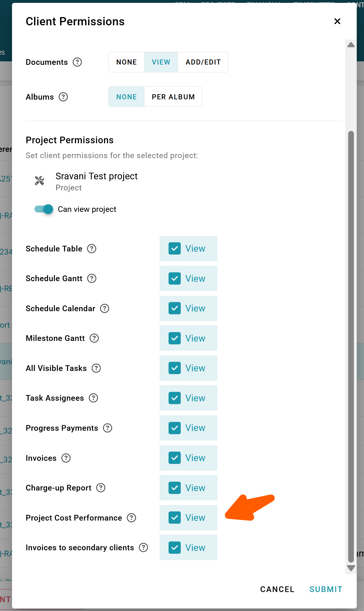364x611 pixels.
Task: Click help icon for Invoices to secondary clients
Action: click(x=143, y=547)
